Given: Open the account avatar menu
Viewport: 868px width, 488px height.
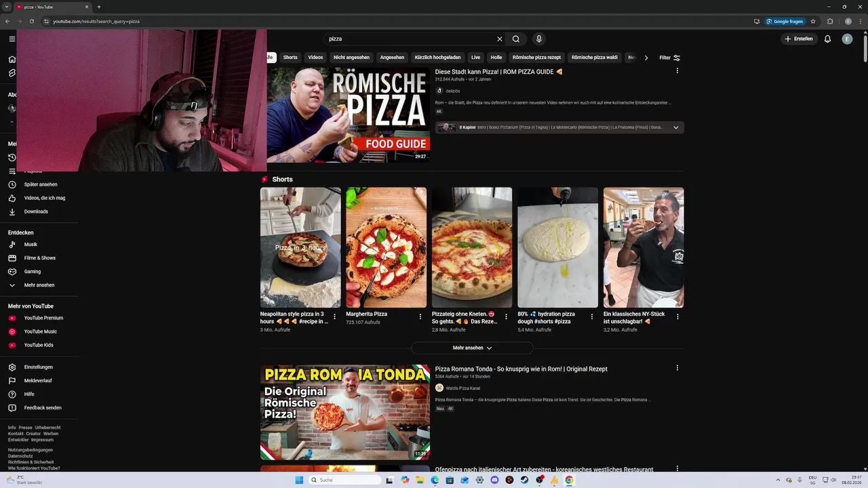Looking at the screenshot, I should click(847, 39).
